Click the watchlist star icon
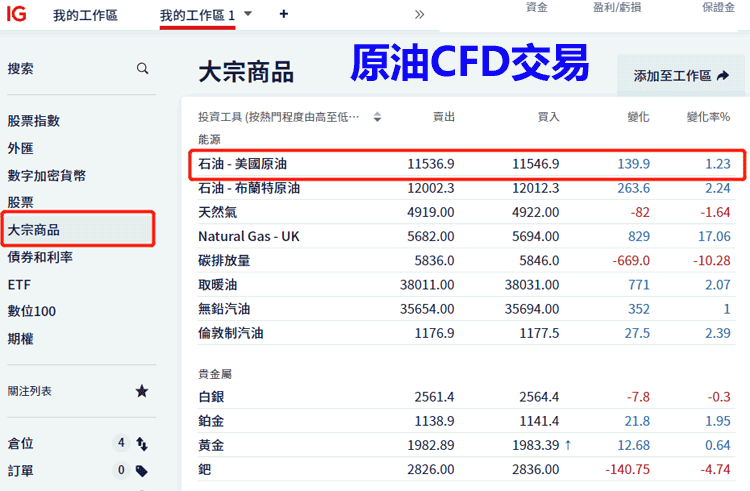The image size is (750, 491). click(x=142, y=391)
